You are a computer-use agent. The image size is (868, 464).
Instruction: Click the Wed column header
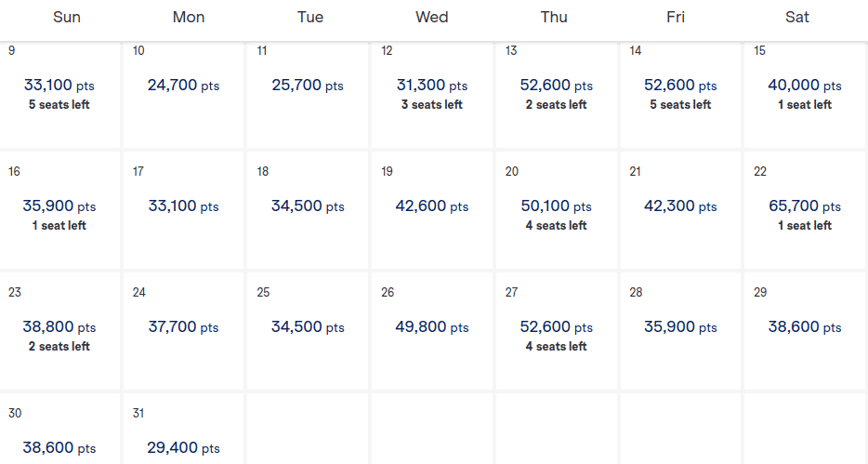coord(432,17)
